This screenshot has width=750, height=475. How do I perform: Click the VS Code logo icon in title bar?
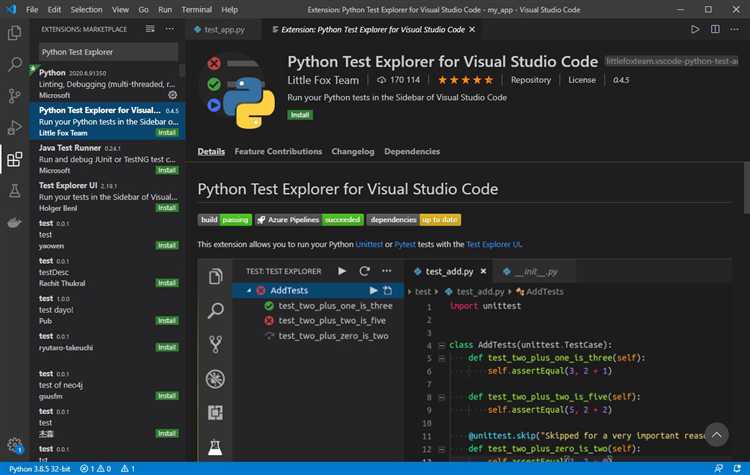point(11,10)
